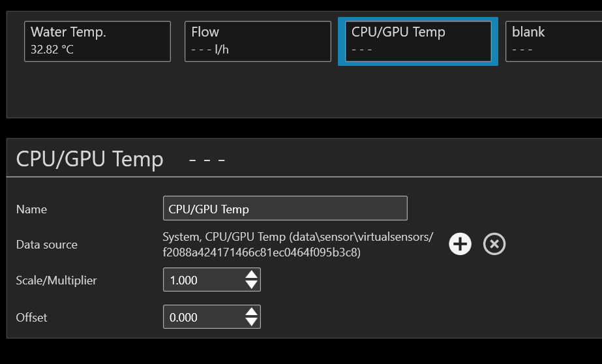Select the CPU/GPU Temp sensor tile
The image size is (602, 364).
click(x=417, y=41)
